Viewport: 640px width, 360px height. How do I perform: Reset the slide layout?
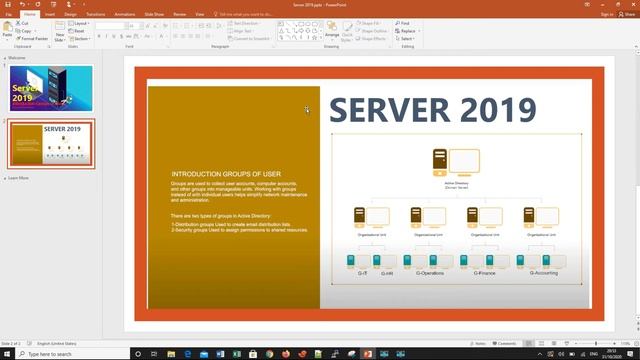pyautogui.click(x=76, y=31)
